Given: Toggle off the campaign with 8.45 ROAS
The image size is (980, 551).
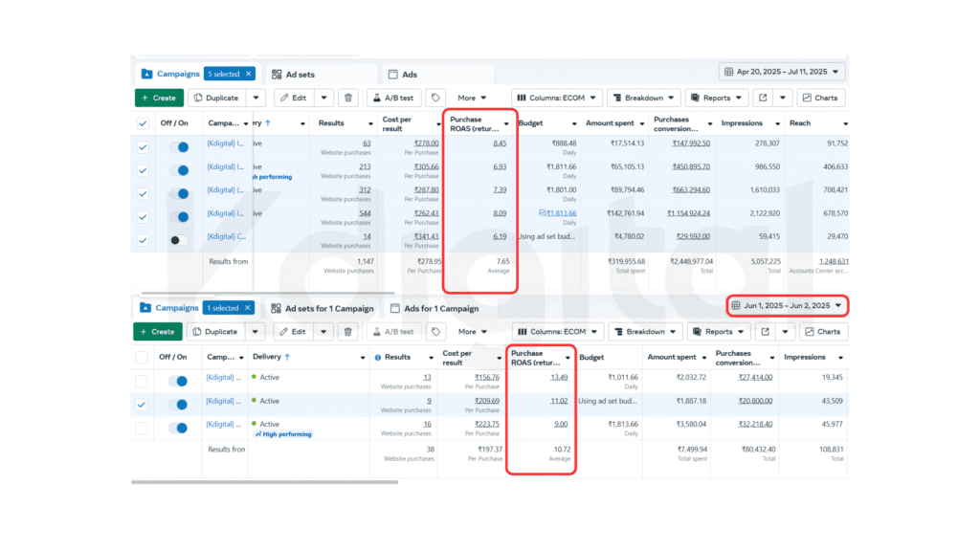Looking at the screenshot, I should pos(179,147).
